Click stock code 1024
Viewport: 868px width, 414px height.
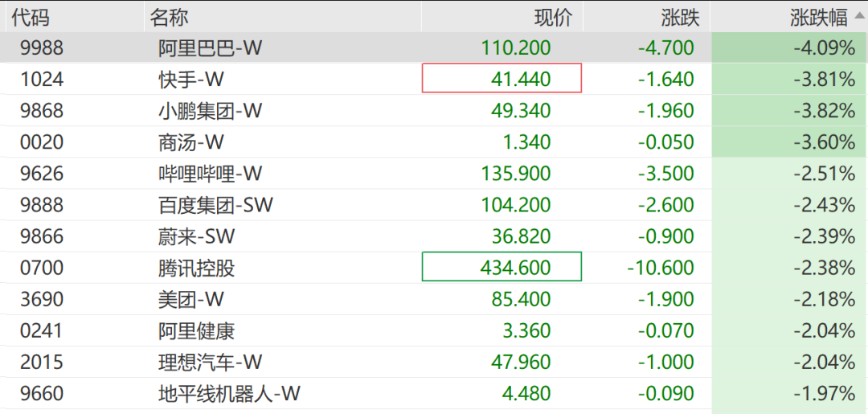42,80
